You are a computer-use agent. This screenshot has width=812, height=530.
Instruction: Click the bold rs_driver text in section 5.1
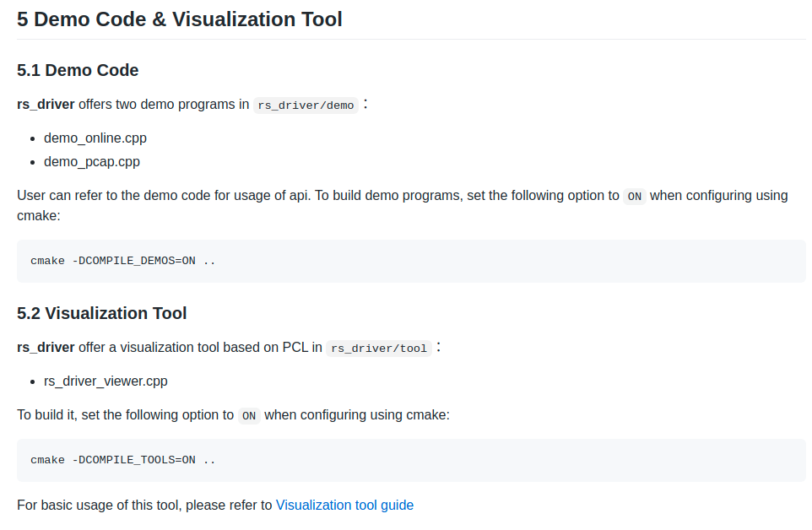(46, 104)
